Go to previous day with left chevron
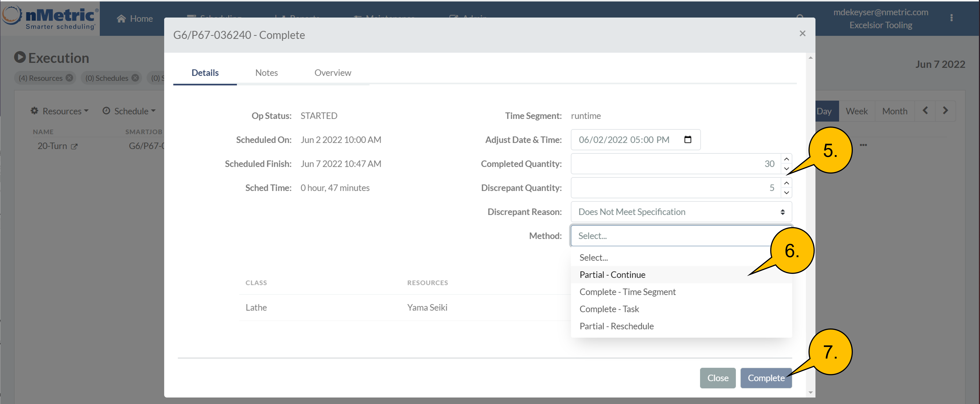This screenshot has height=404, width=980. pos(925,111)
